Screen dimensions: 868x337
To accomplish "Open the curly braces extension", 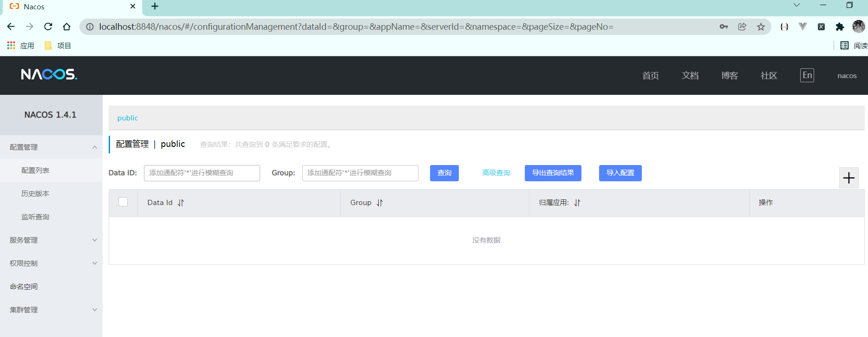I will (x=784, y=26).
